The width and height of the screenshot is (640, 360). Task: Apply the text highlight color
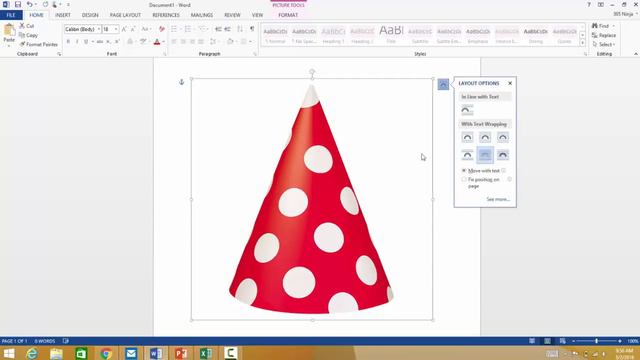tap(143, 42)
